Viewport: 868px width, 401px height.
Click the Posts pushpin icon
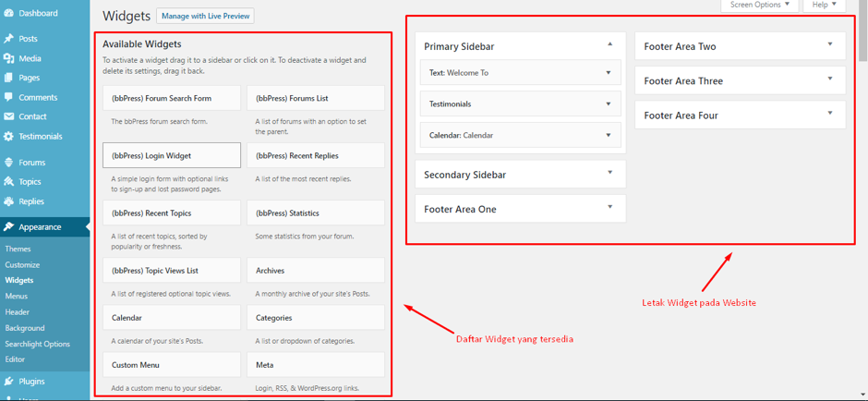8,39
